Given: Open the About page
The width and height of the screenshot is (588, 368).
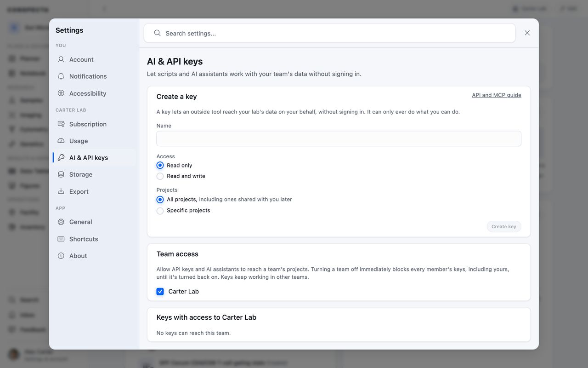Looking at the screenshot, I should 94,256.
